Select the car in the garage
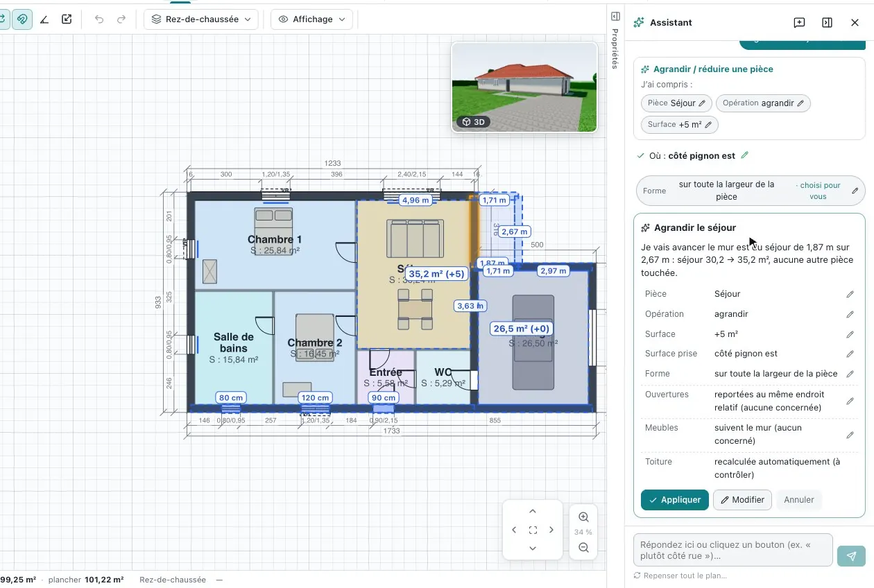874x588 pixels. pos(533,342)
